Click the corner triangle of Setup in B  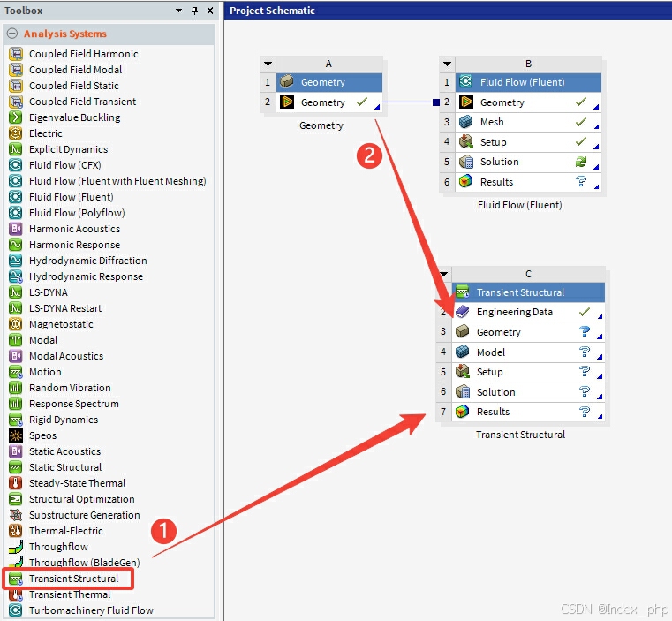coord(596,147)
